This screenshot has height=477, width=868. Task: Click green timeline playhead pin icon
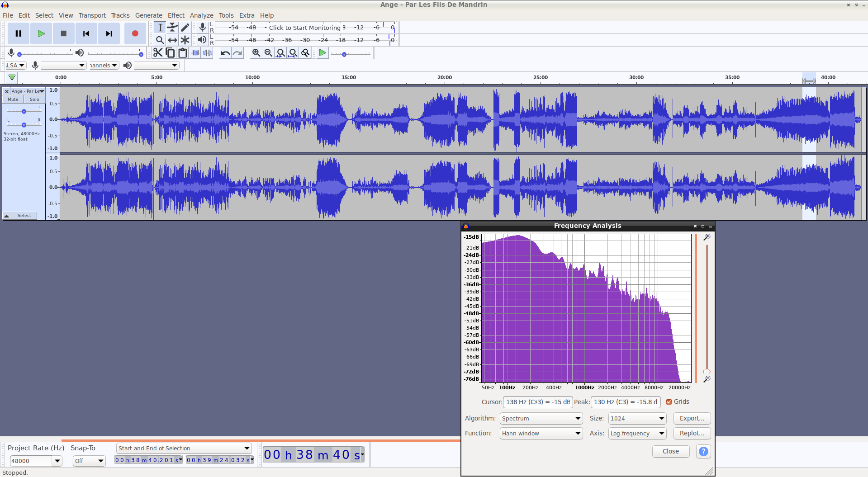12,77
